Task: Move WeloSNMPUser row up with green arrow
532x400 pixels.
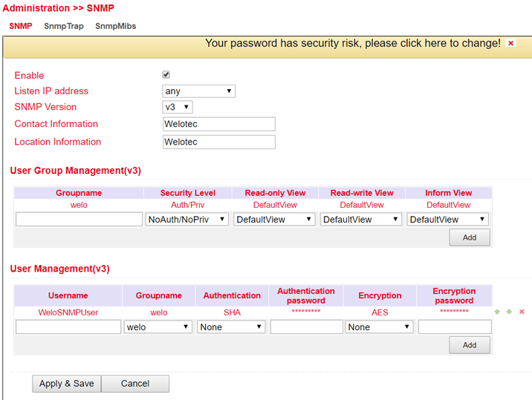Action: click(x=497, y=312)
